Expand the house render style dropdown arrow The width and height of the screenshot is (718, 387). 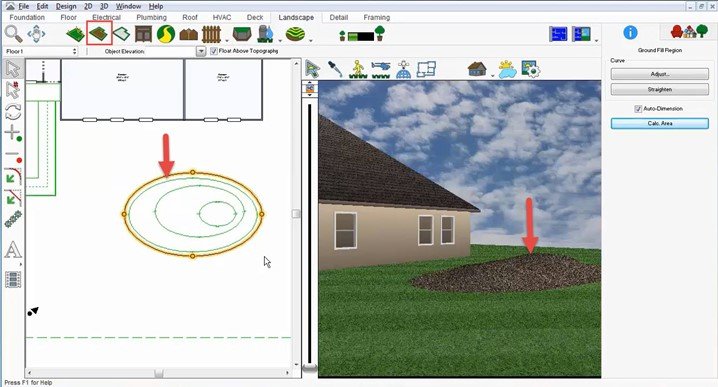(x=492, y=76)
